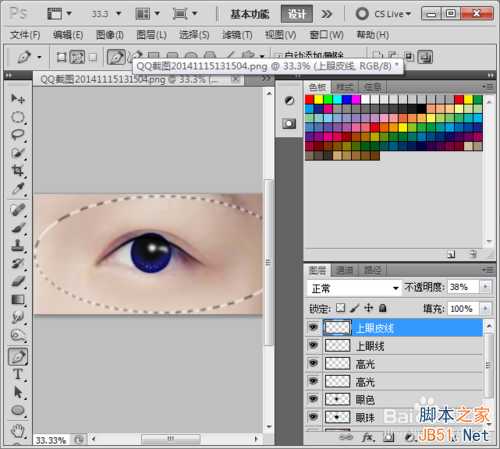
Task: Hide the 上眼皮线 layer
Action: coord(313,328)
